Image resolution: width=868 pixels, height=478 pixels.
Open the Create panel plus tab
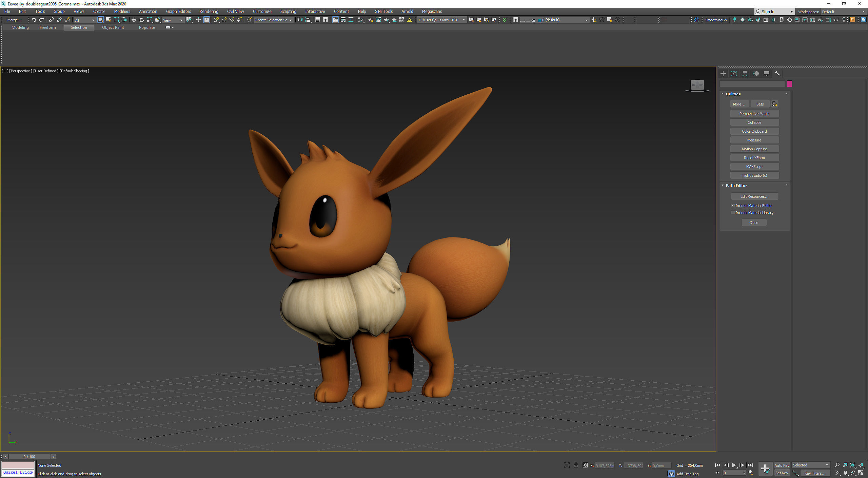click(x=723, y=73)
